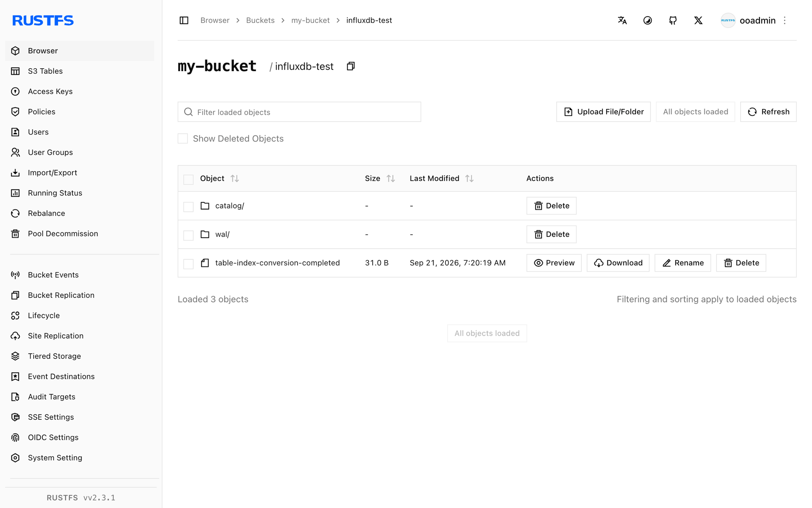Open Policies in sidebar
The height and width of the screenshot is (508, 812).
(x=80, y=112)
